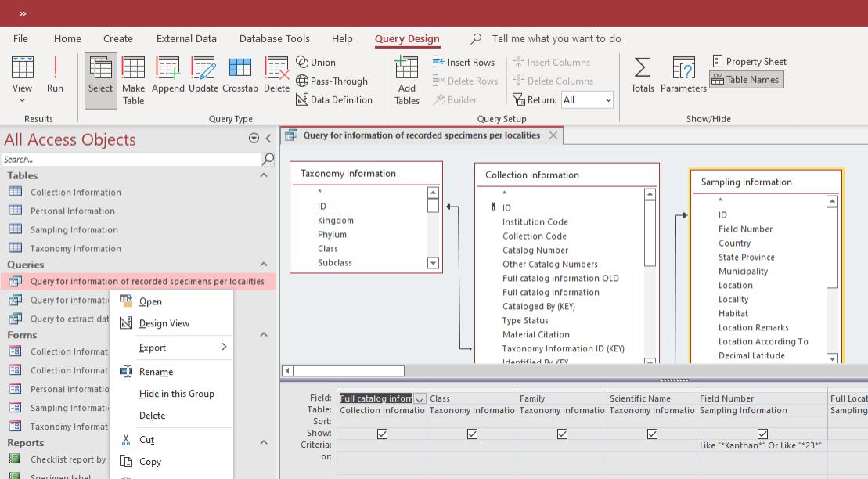Open the All Access Objects pane menu
This screenshot has width=868, height=479.
coord(254,139)
